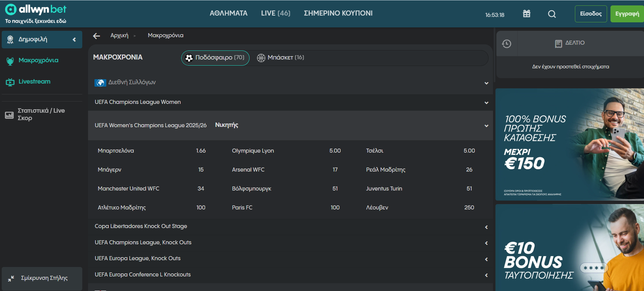Collapse UEFA Champions League Women chevron
Viewport: 644px width, 291px height.
click(x=486, y=103)
